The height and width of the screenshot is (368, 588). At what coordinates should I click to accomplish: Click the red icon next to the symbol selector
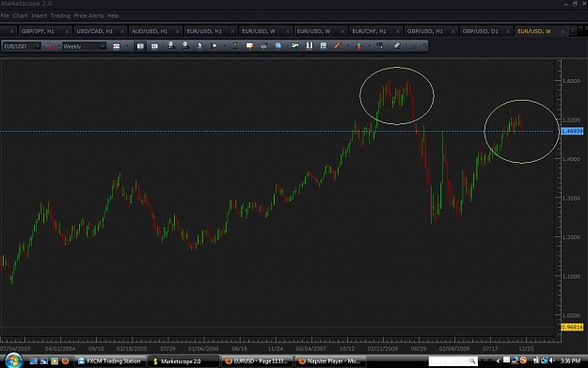point(49,46)
